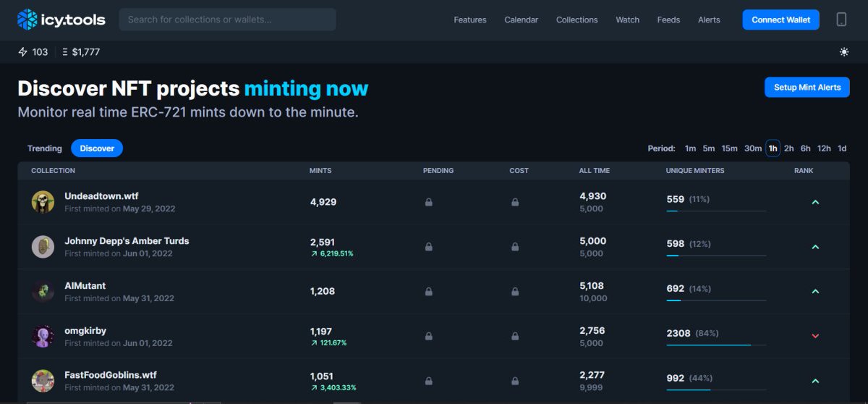Open the Calendar page
This screenshot has width=868, height=404.
(x=522, y=20)
